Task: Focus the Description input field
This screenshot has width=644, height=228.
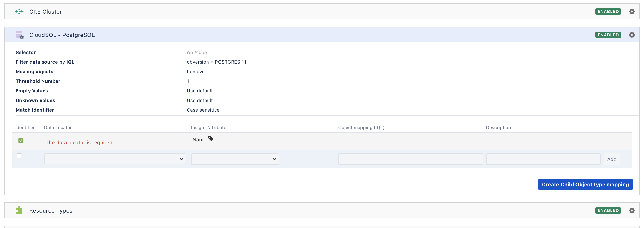Action: pos(543,159)
